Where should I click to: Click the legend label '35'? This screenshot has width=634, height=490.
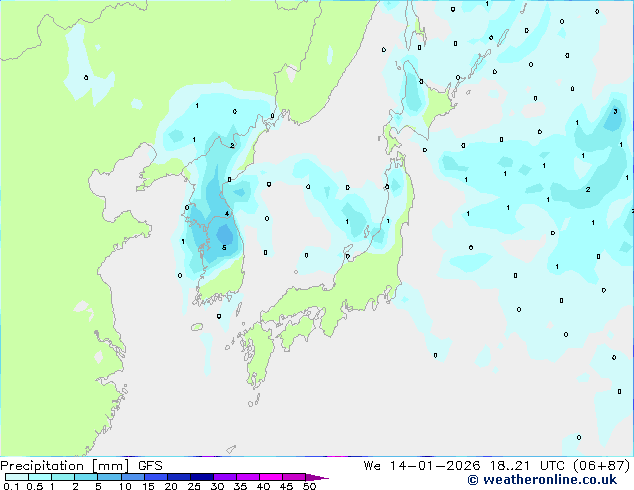click(240, 486)
